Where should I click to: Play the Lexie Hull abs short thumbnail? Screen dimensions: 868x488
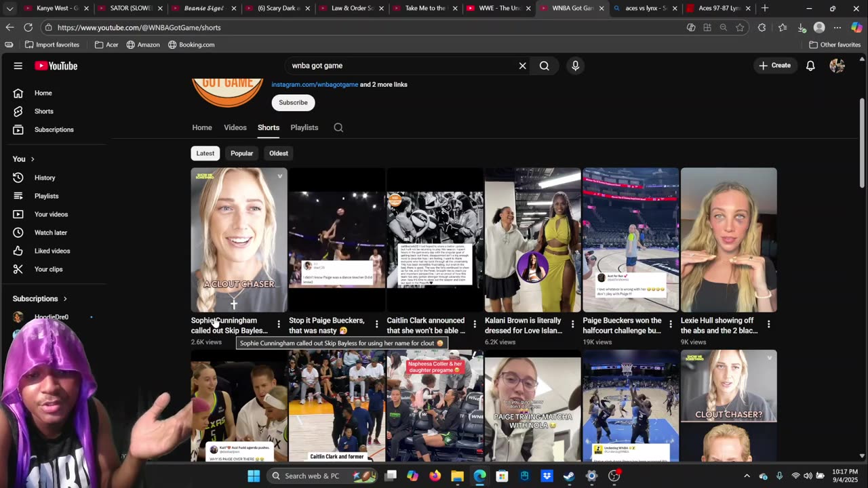[729, 240]
